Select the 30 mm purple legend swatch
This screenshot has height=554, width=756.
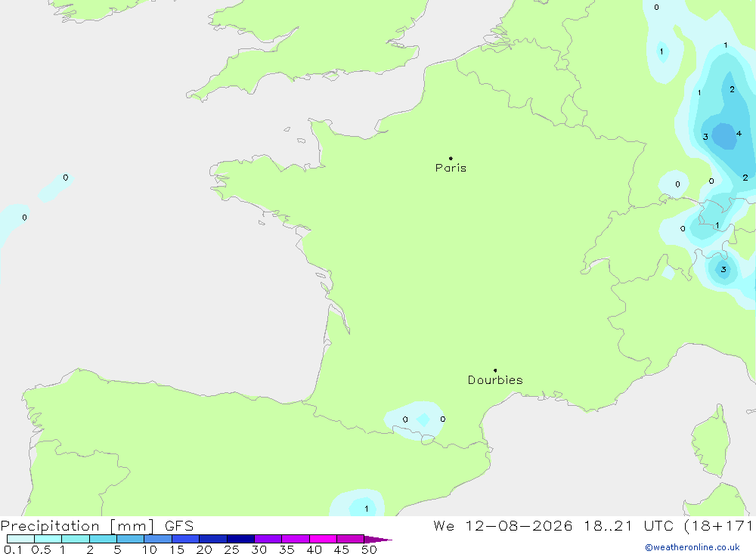pos(268,539)
